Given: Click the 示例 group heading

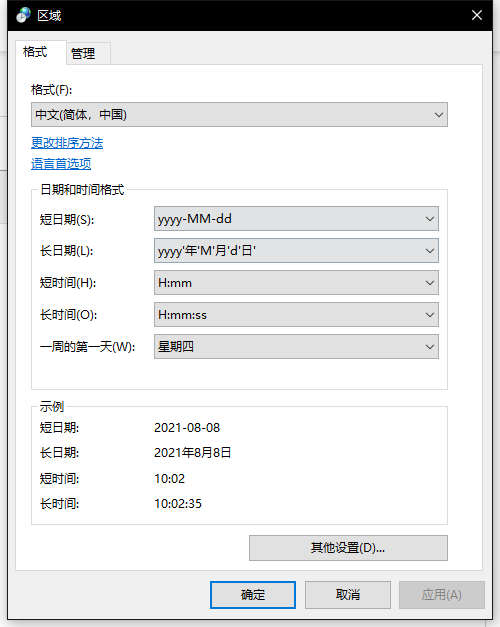Looking at the screenshot, I should [52, 407].
